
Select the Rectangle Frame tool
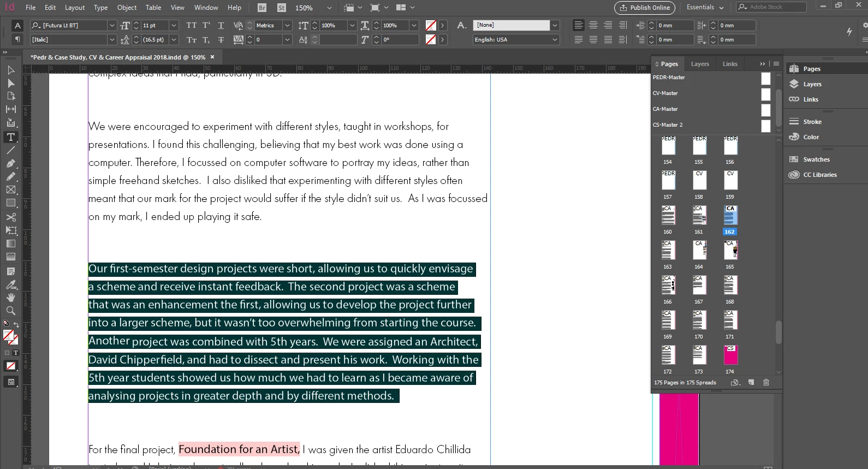pos(10,189)
